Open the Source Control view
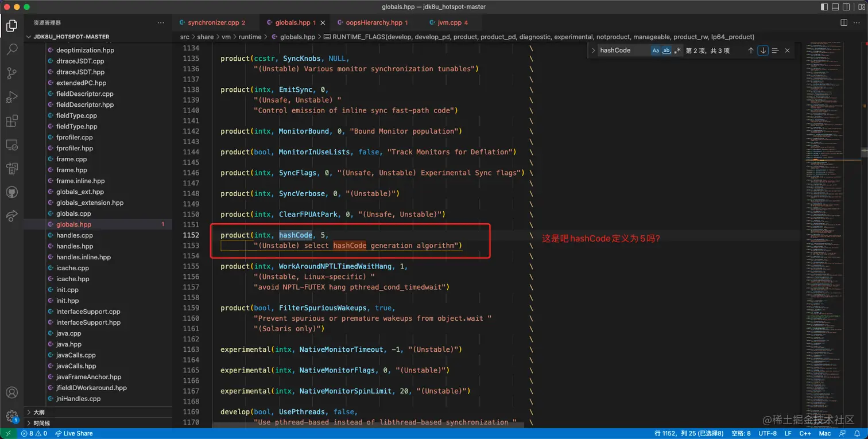The width and height of the screenshot is (868, 439). point(11,73)
